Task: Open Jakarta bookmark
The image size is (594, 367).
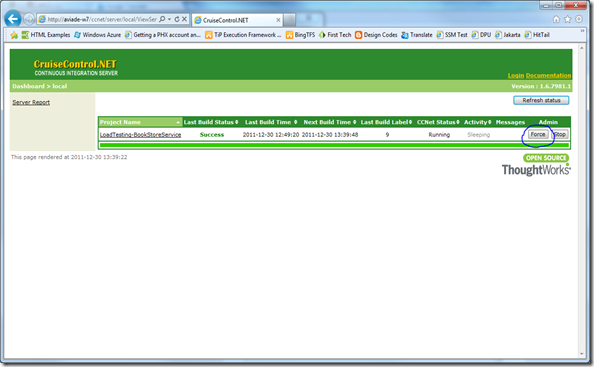Action: [507, 35]
